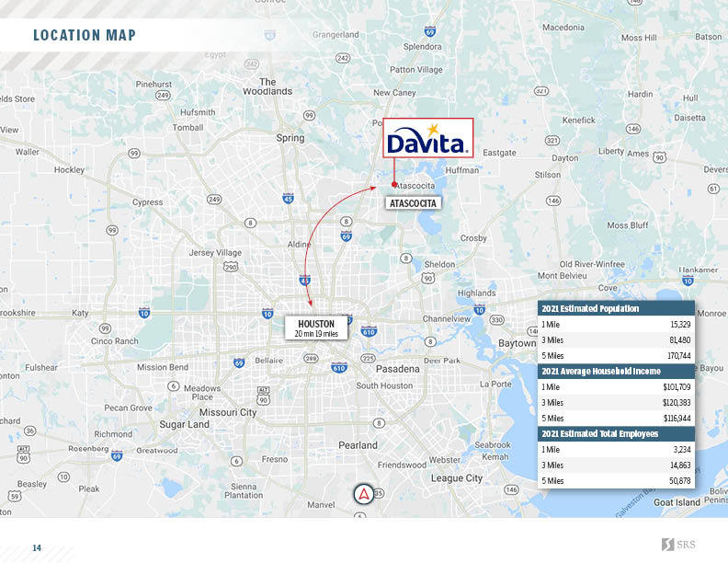Image resolution: width=728 pixels, height=563 pixels.
Task: Click the 2021 Average Household Income header
Action: tap(616, 371)
